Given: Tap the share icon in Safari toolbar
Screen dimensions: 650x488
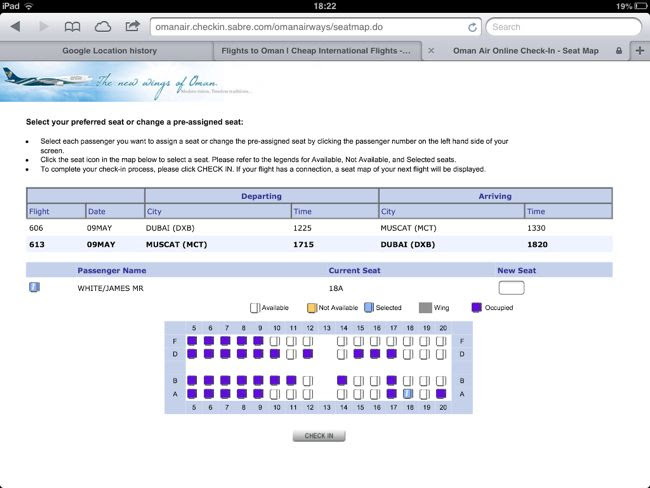Looking at the screenshot, I should pyautogui.click(x=132, y=27).
